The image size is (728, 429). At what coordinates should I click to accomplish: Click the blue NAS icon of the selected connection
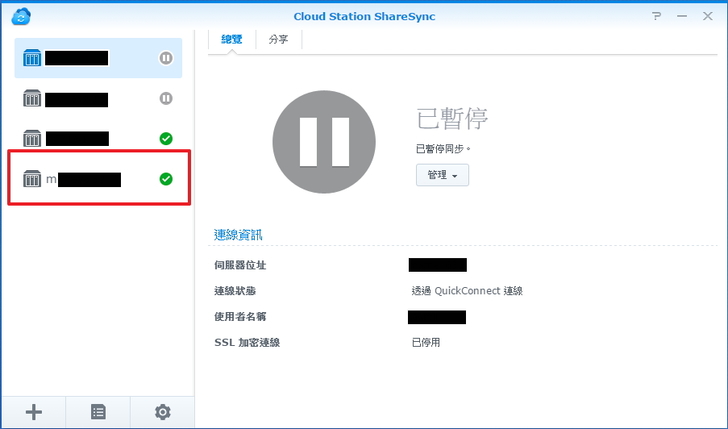click(32, 58)
